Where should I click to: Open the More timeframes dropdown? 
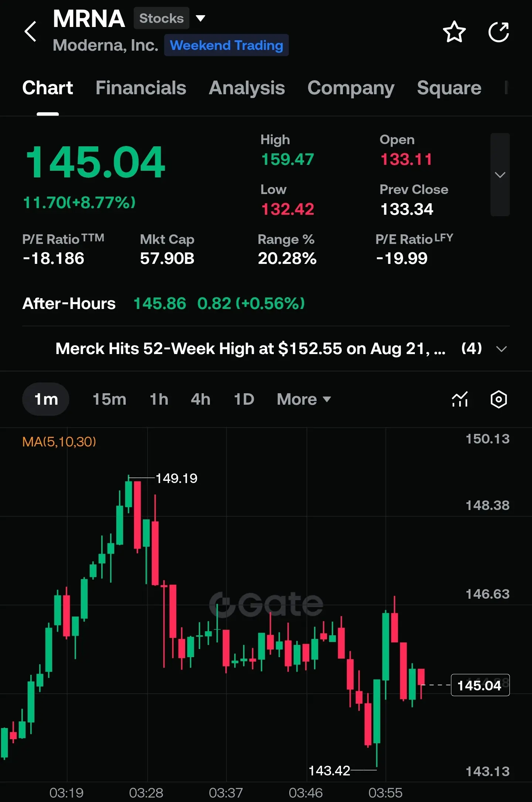(x=304, y=399)
